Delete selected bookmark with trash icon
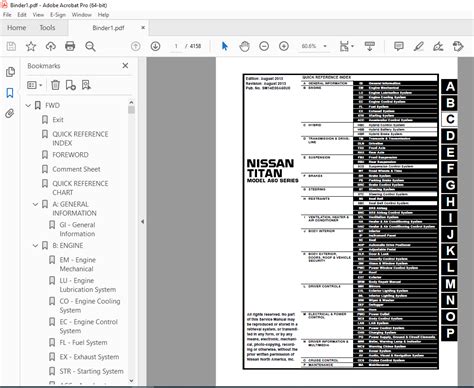474x388 pixels. coord(55,85)
